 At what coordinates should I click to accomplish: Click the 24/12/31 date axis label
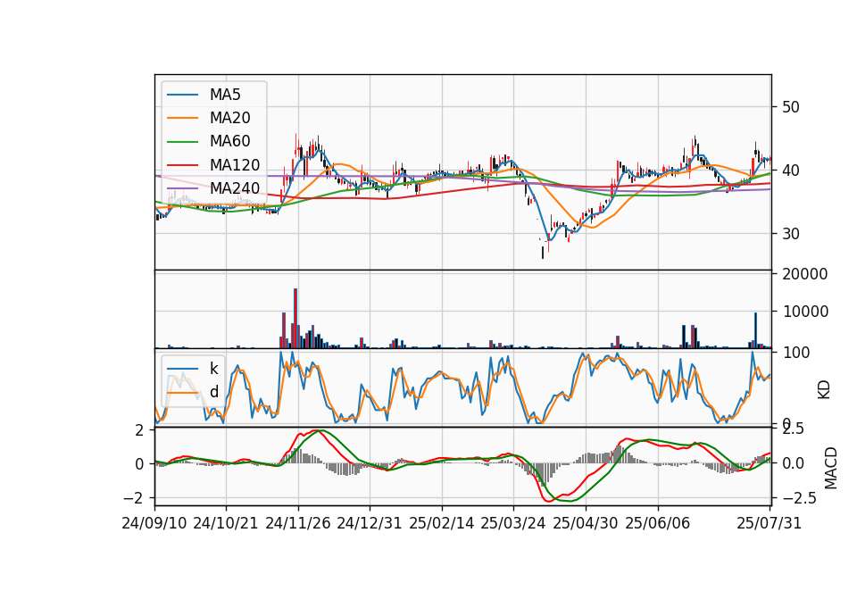(x=370, y=523)
